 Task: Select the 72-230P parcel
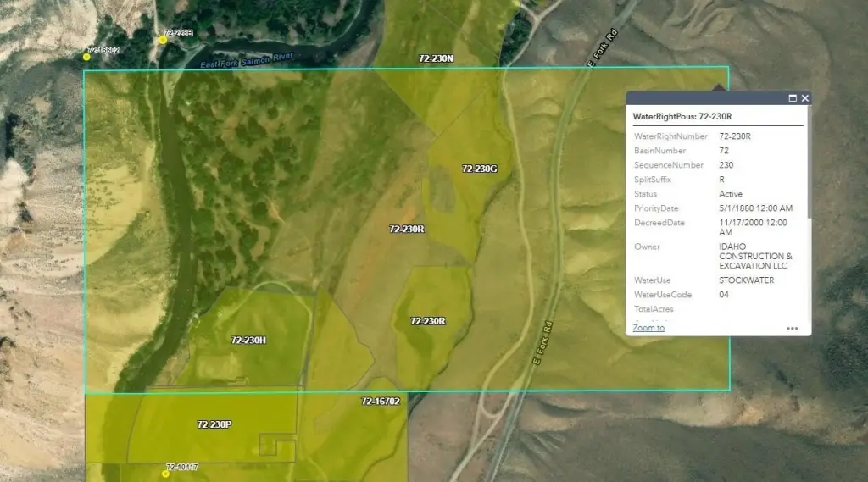coord(214,424)
